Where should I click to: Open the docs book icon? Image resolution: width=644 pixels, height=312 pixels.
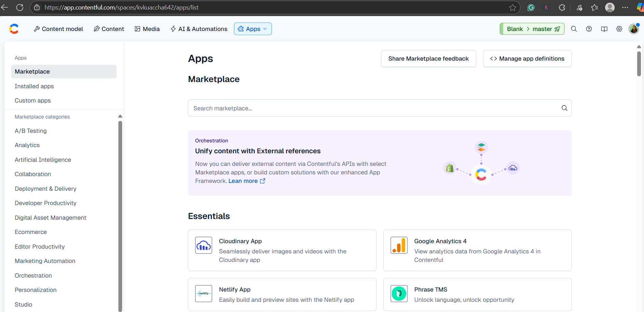(x=604, y=29)
